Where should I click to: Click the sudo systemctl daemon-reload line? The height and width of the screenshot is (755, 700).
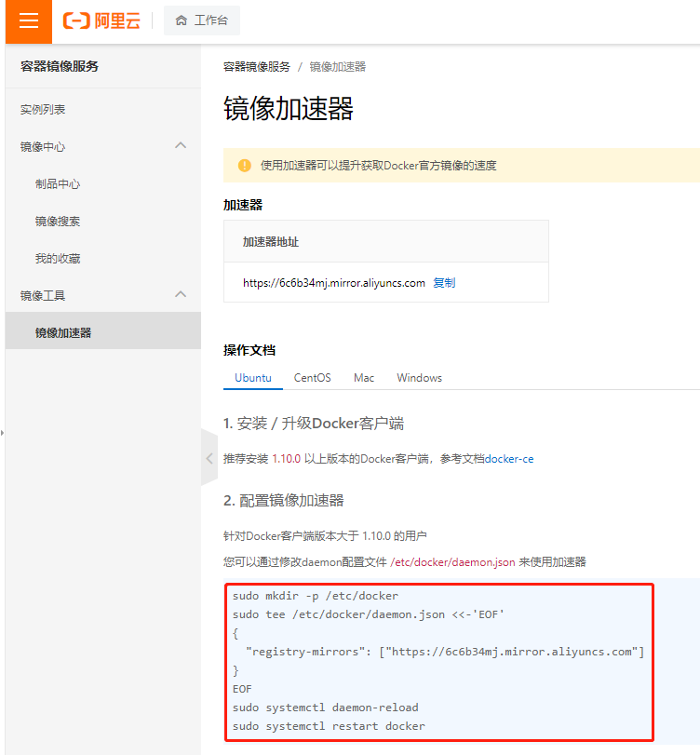tap(326, 708)
